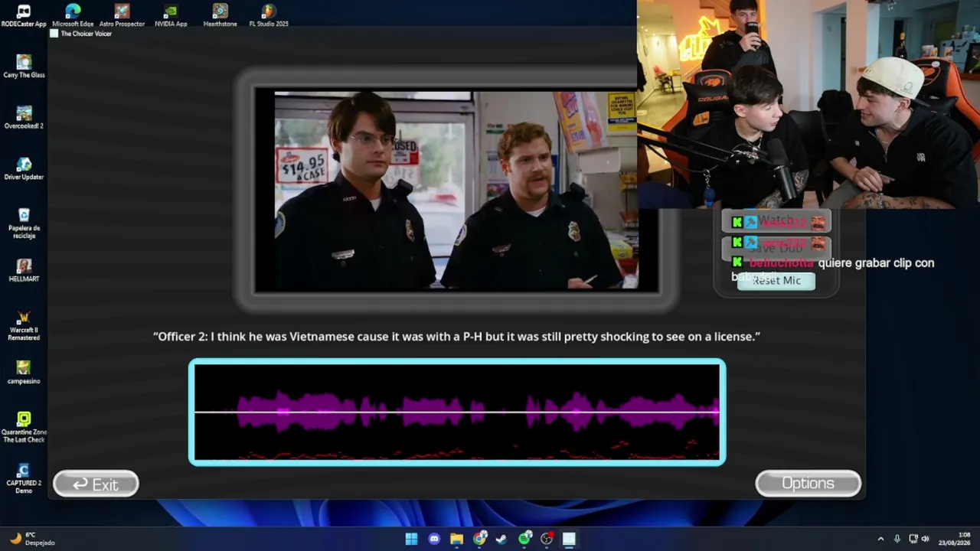Open the Windows Start menu
This screenshot has width=980, height=551.
coord(411,539)
